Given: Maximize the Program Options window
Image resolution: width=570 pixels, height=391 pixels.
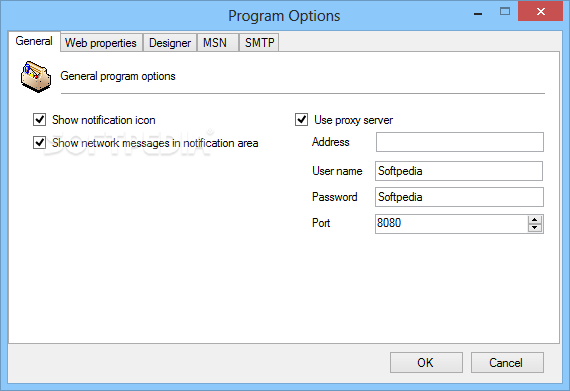Looking at the screenshot, I should pos(505,12).
